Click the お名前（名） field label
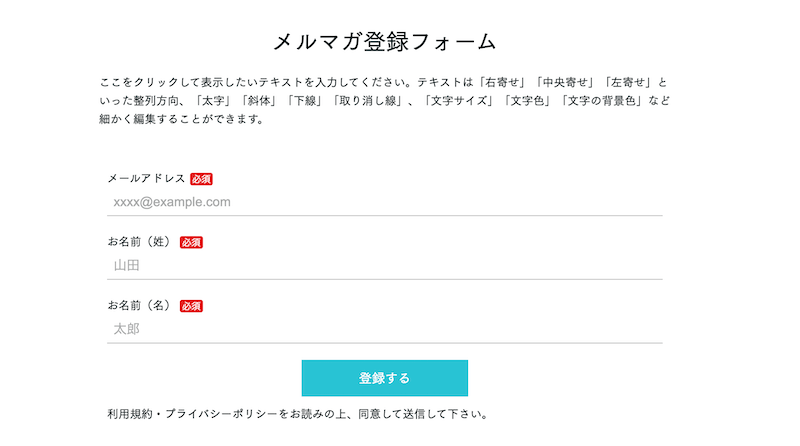 140,306
